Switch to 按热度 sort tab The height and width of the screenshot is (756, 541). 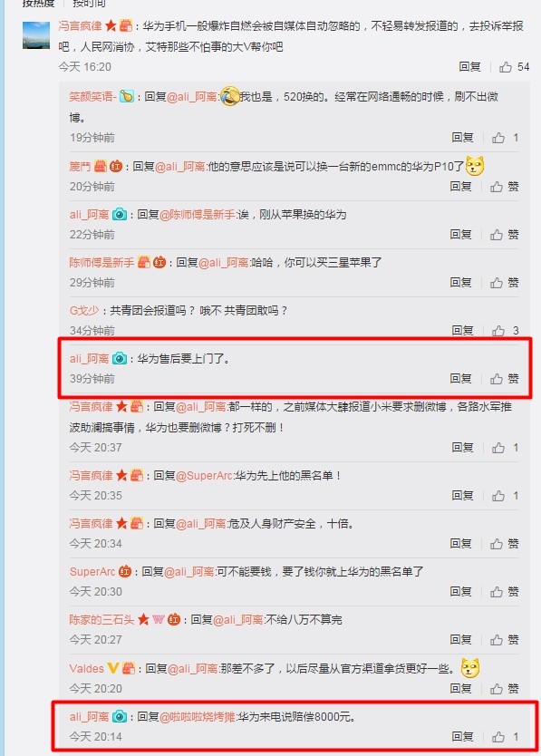(39, 3)
